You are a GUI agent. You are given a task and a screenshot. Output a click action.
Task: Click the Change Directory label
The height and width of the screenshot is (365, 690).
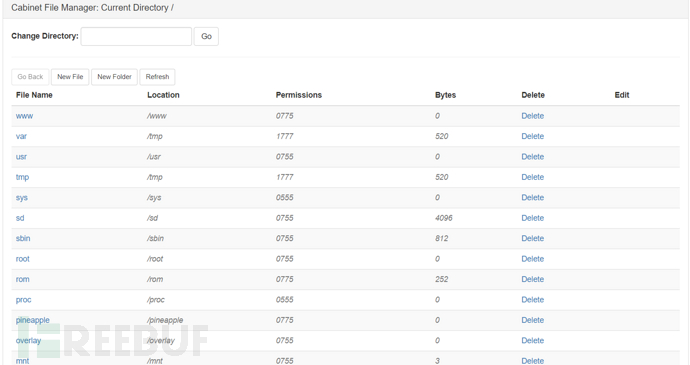tap(45, 36)
